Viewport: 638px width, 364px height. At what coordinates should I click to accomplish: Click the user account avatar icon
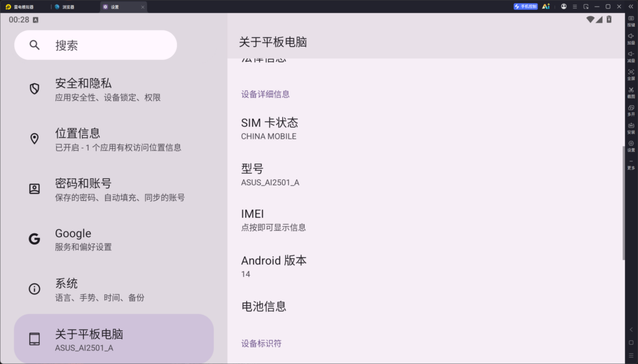(x=563, y=6)
